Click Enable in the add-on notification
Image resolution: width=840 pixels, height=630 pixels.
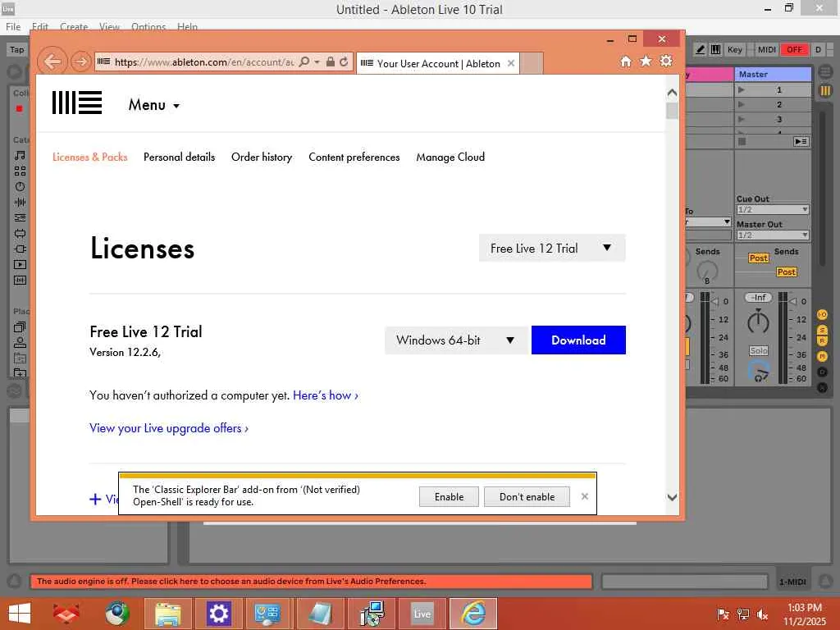(449, 496)
